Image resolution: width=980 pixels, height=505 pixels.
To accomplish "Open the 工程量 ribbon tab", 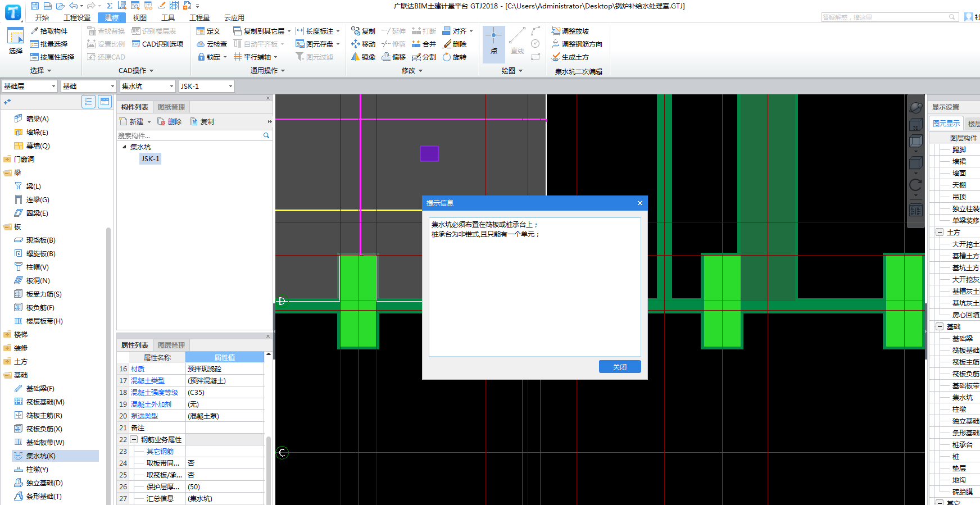I will (x=199, y=17).
